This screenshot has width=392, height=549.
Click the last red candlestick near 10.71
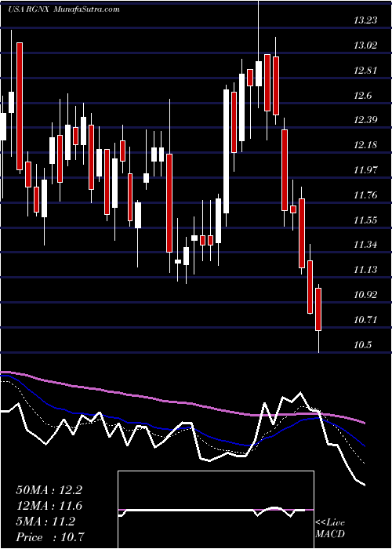[318, 309]
